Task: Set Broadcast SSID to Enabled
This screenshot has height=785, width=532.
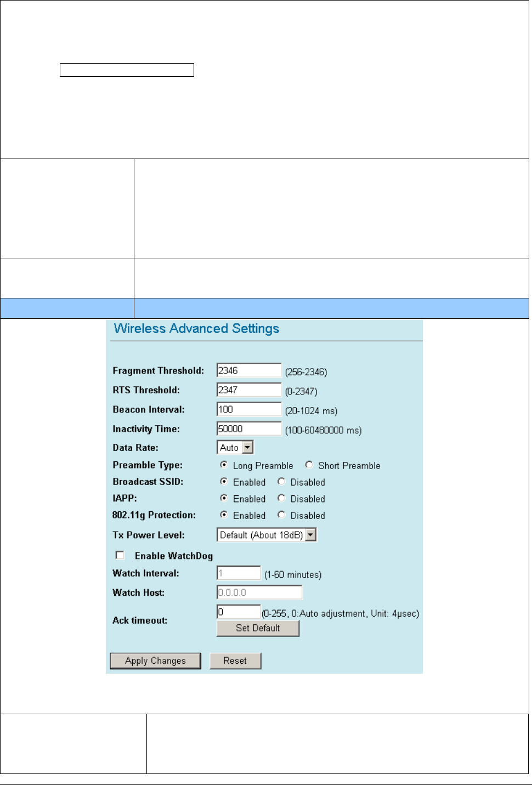Action: coord(224,481)
